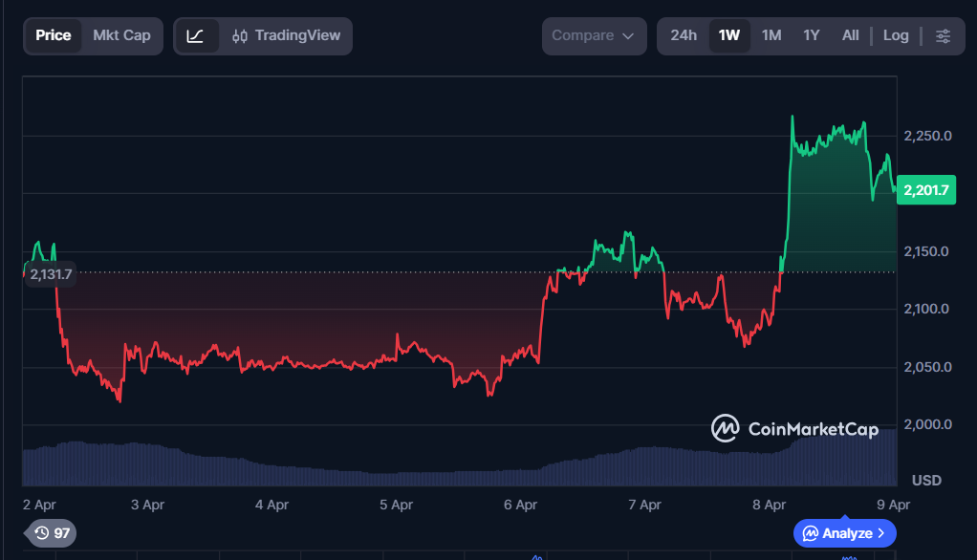Screen dimensions: 977x560
Task: Click the 2,131.7 opening price label
Action: (x=51, y=274)
